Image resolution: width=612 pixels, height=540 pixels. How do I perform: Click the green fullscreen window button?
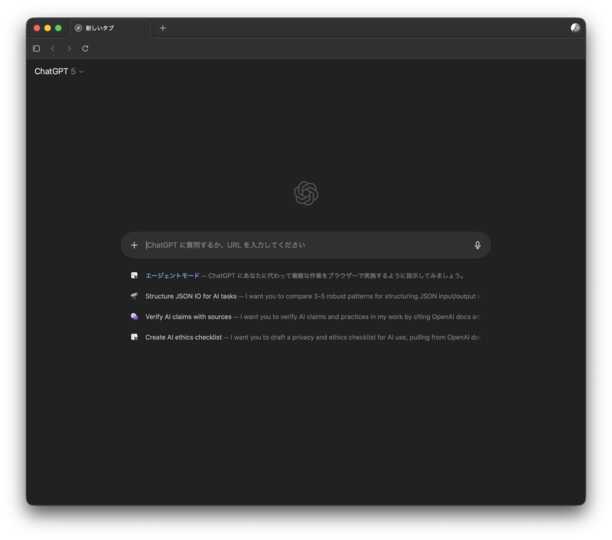(x=58, y=28)
